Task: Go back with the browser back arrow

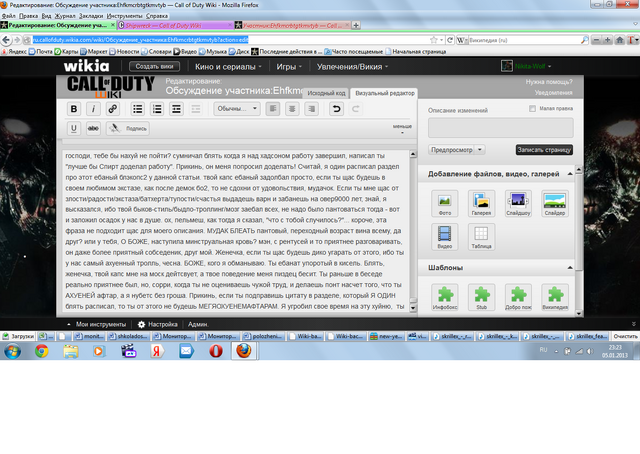Action: [x=6, y=40]
